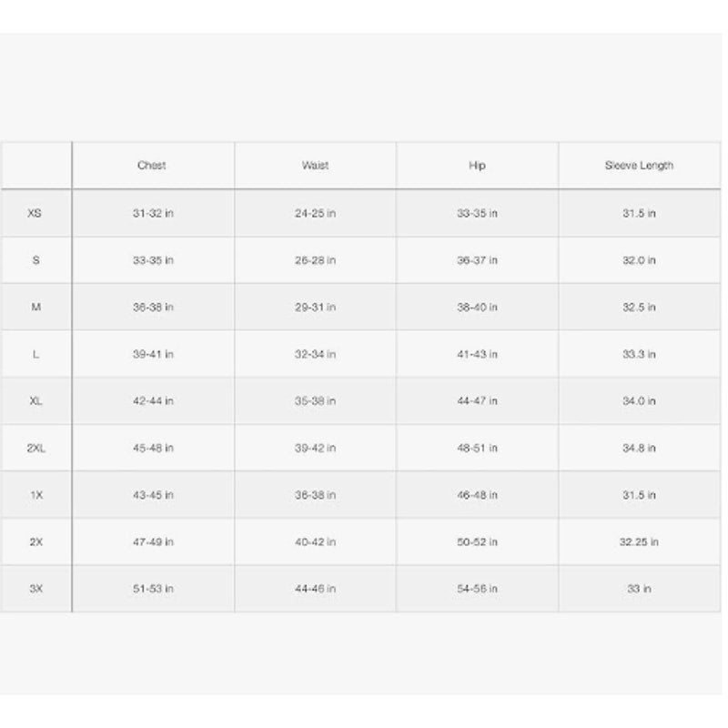The width and height of the screenshot is (728, 728).
Task: Select the 32.25 in sleeve length cell
Action: pyautogui.click(x=640, y=541)
